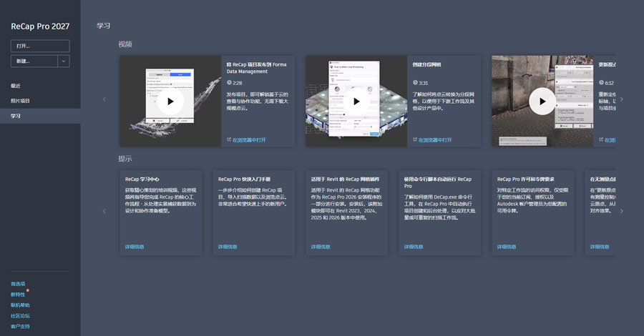Click the description beginning 发布项目，即可解锁基于云的

pyautogui.click(x=258, y=102)
